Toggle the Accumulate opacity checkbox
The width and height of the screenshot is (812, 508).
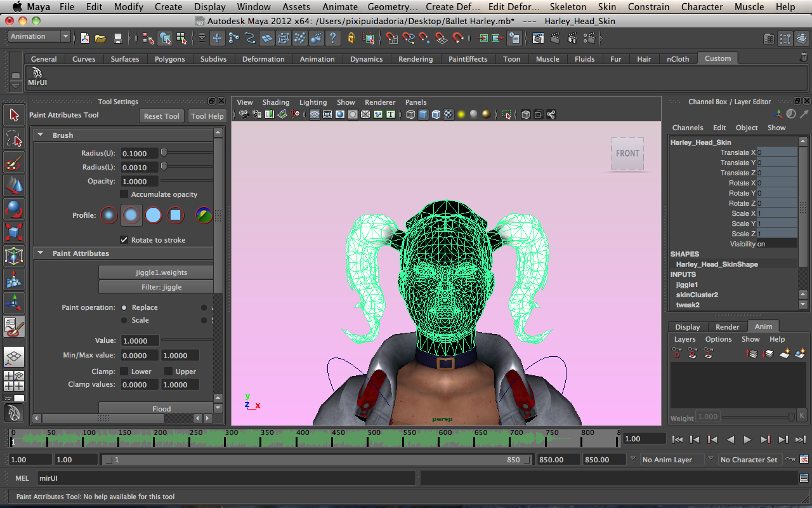click(x=124, y=194)
